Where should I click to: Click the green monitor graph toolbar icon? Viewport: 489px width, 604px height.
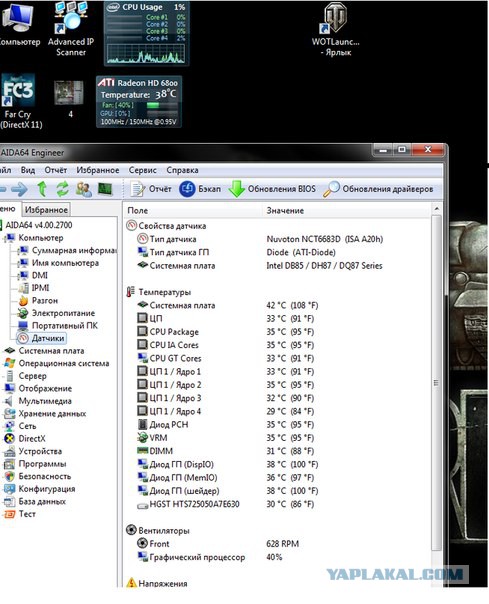pos(105,189)
